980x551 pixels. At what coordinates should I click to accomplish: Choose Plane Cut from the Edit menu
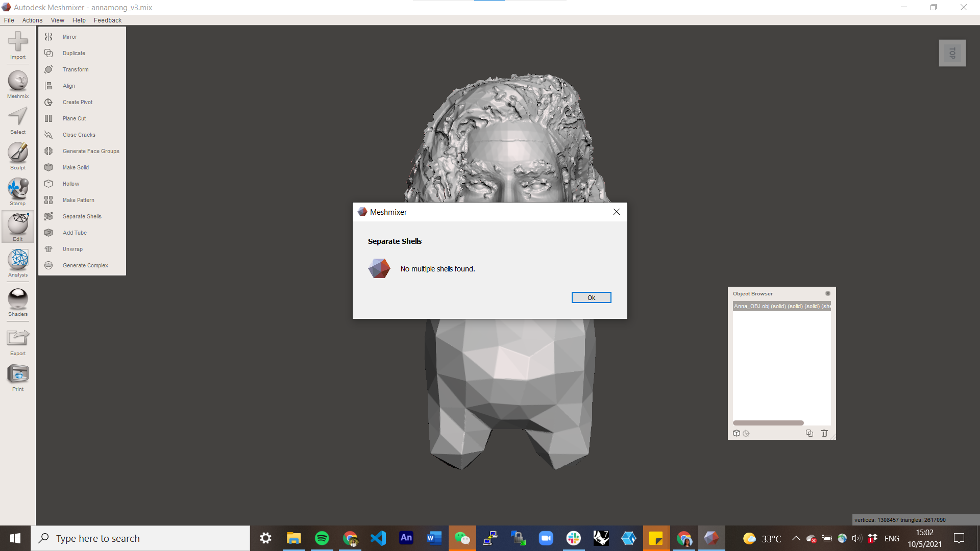pyautogui.click(x=73, y=118)
